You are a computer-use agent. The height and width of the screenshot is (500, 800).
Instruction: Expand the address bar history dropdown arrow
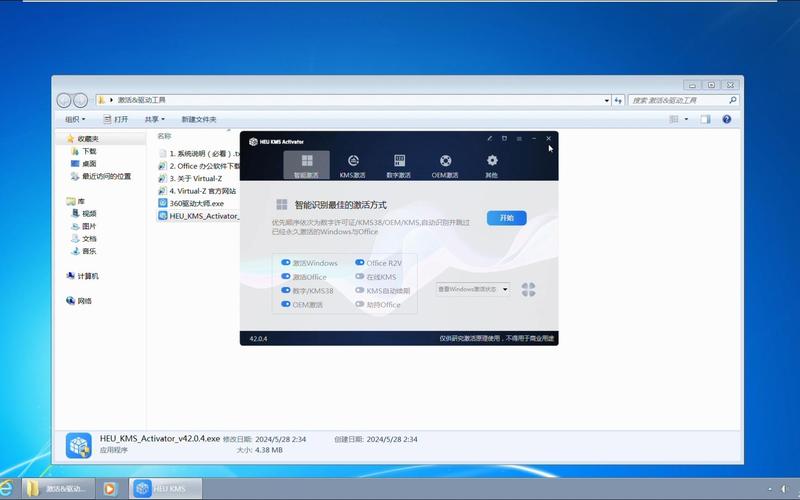pos(607,101)
